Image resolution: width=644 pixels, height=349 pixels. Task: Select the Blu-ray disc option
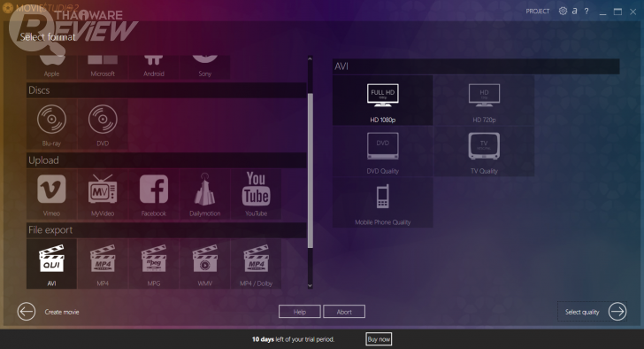pos(51,124)
